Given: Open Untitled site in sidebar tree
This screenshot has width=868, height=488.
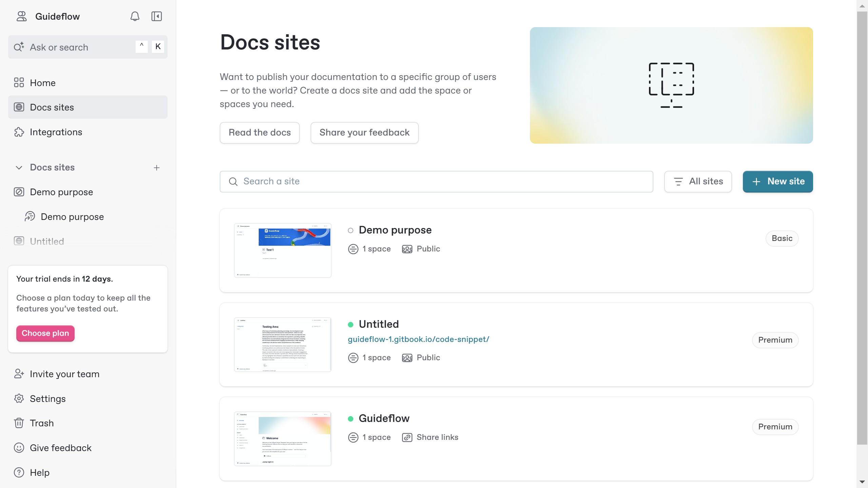Looking at the screenshot, I should coord(87,241).
